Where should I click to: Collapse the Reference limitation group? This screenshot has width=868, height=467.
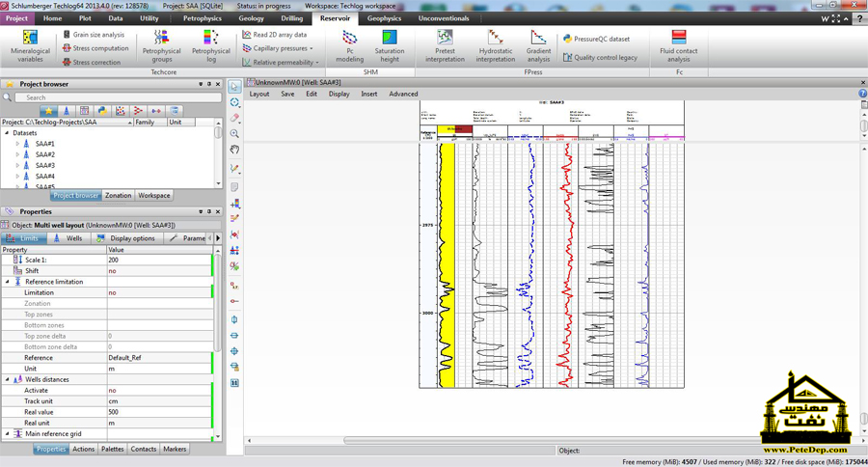8,282
